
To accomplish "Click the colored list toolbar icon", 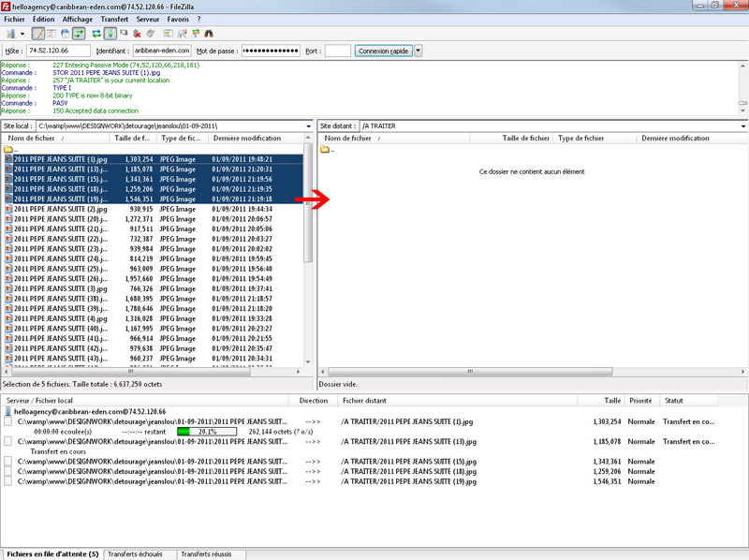I will click(x=169, y=34).
